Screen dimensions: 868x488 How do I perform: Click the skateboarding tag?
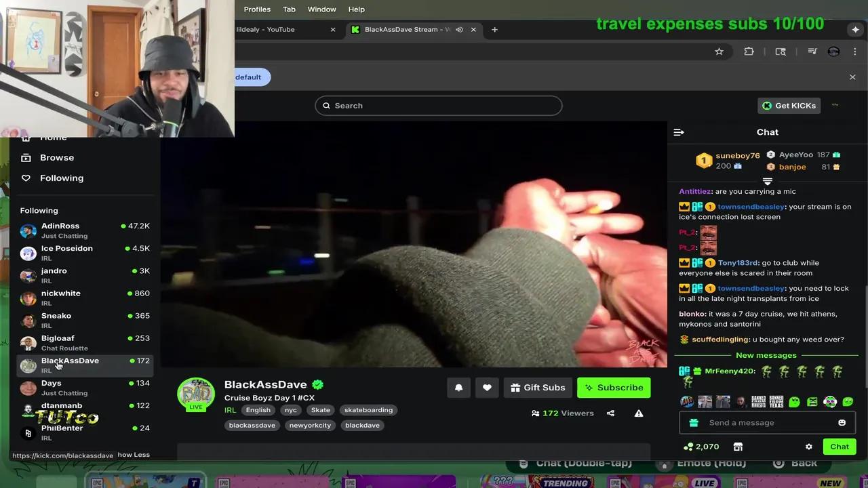(368, 410)
